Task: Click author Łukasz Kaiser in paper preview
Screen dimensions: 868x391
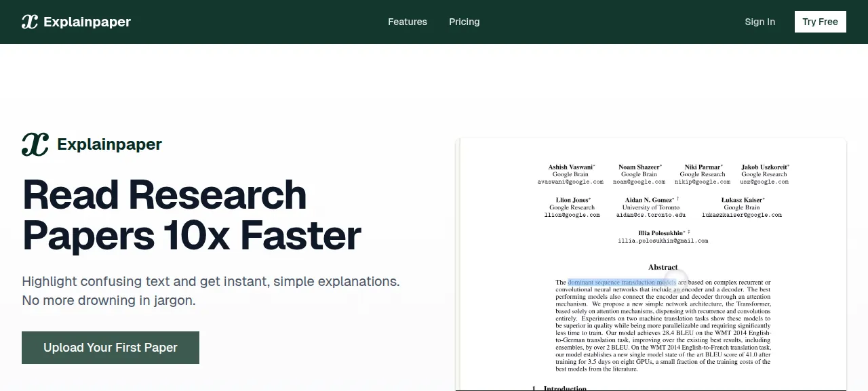Action: [x=742, y=200]
